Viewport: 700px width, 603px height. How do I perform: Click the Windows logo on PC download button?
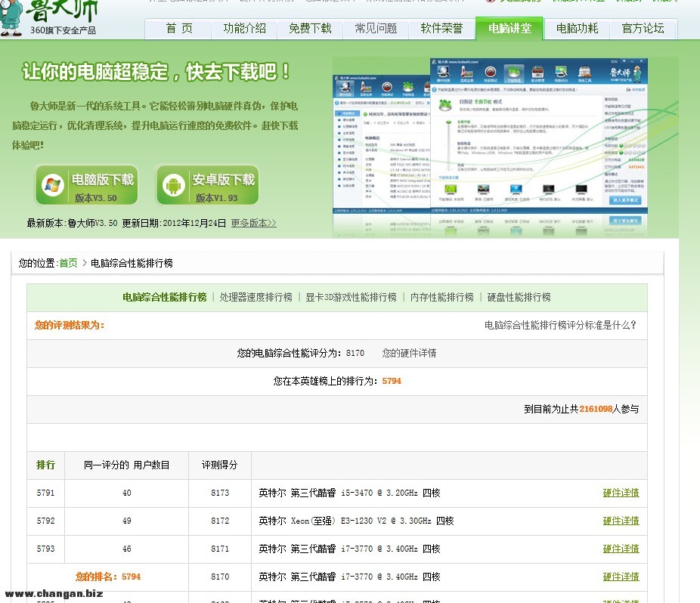tap(52, 185)
